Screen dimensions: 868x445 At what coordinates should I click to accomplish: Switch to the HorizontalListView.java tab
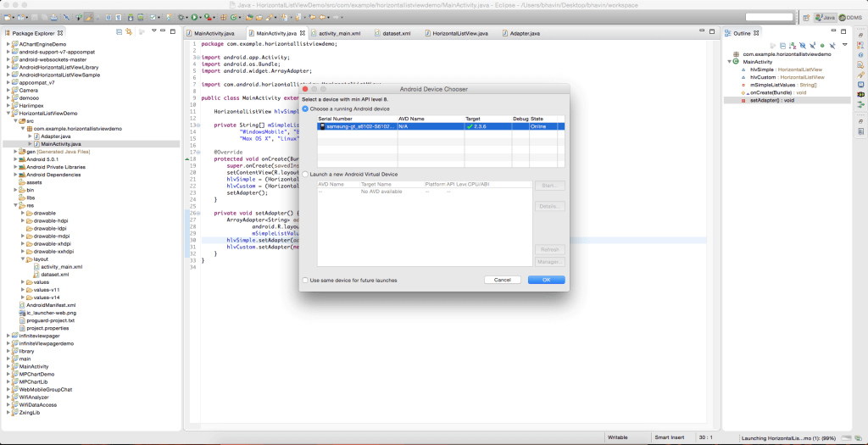click(x=456, y=33)
